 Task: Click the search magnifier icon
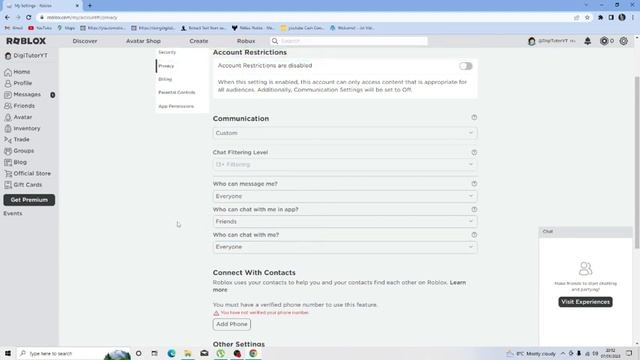pyautogui.click(x=275, y=41)
